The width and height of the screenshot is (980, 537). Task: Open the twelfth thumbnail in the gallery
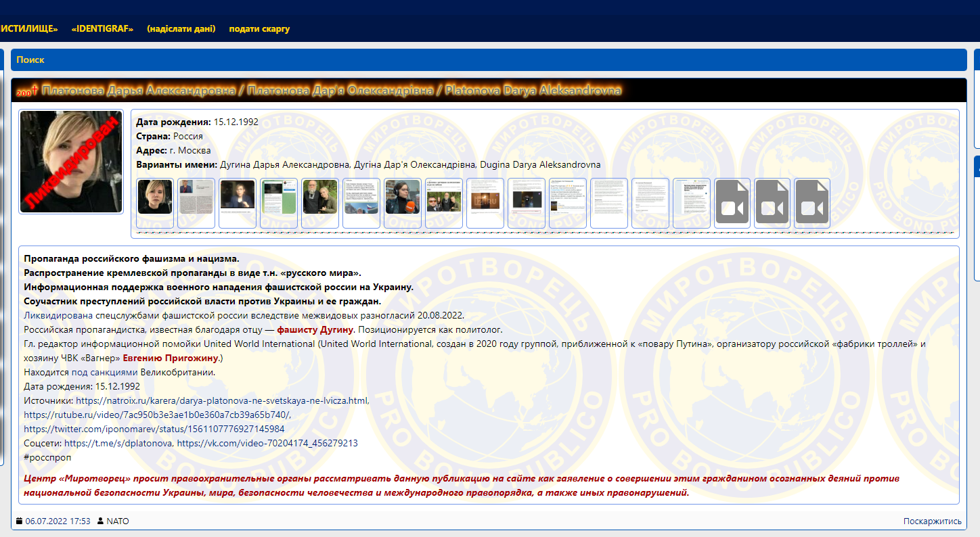(x=609, y=203)
